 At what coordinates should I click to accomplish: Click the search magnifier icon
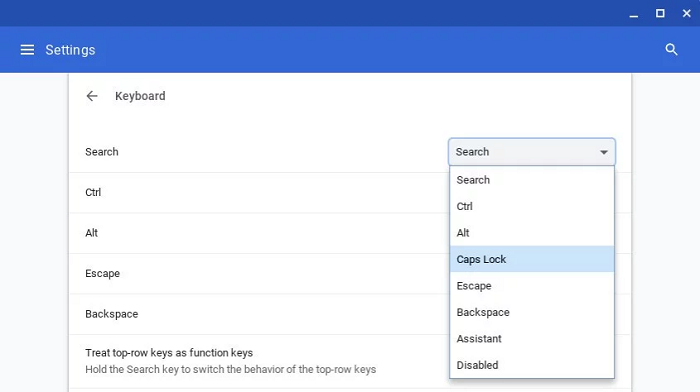pyautogui.click(x=671, y=50)
